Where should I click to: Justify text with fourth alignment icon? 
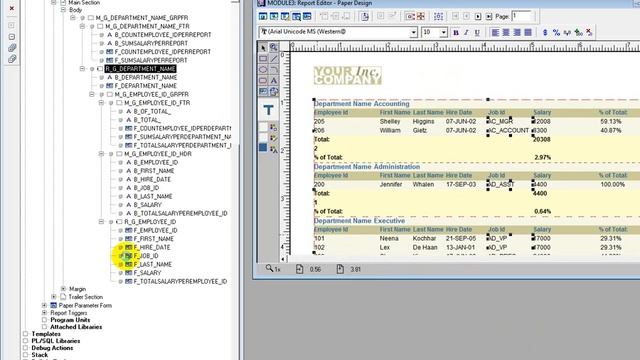coord(528,32)
